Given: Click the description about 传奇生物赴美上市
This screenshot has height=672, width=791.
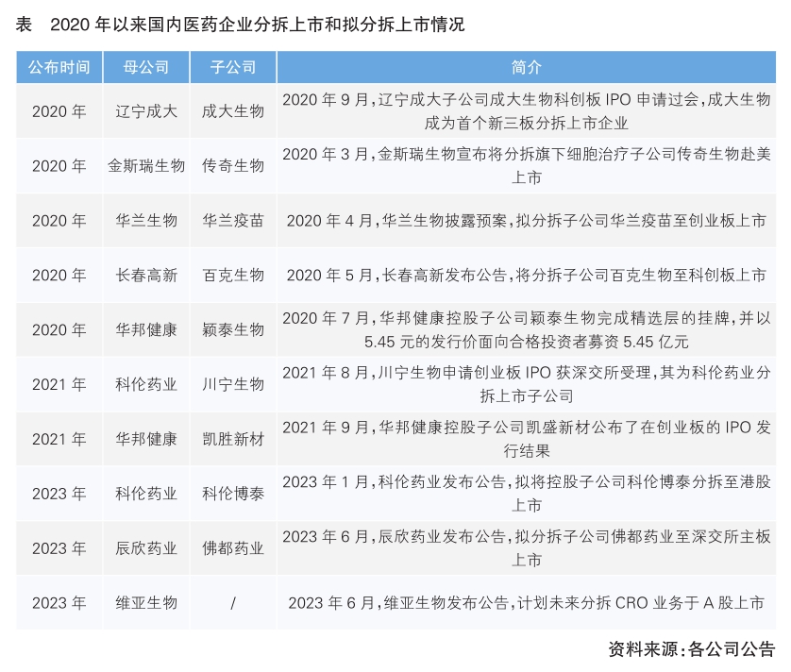Looking at the screenshot, I should click(x=526, y=165).
